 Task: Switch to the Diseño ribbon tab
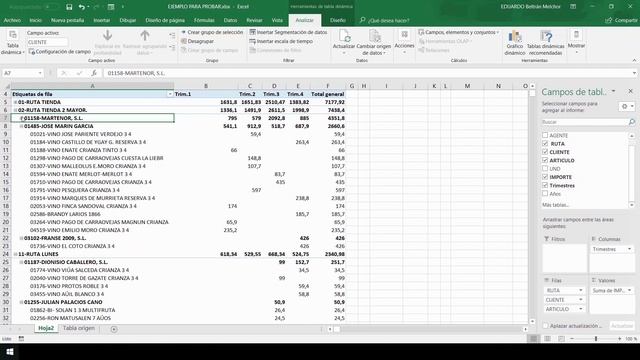338,20
